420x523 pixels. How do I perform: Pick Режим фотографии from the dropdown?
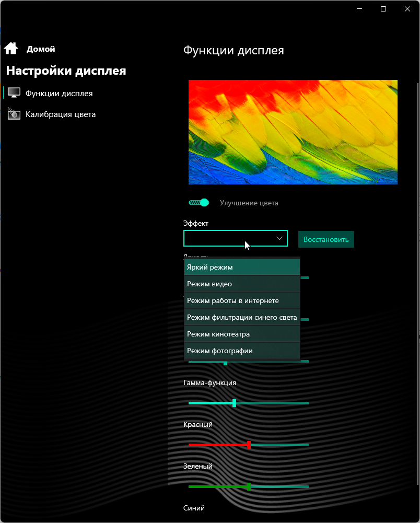click(x=242, y=351)
